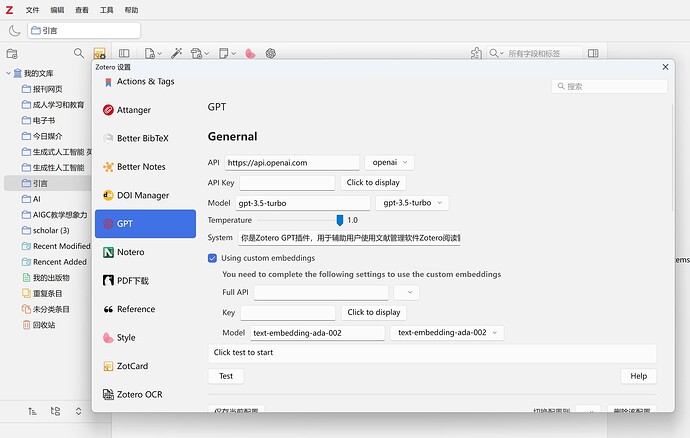Click the puzzle piece plugins icon
690x438 pixels.
coord(476,53)
